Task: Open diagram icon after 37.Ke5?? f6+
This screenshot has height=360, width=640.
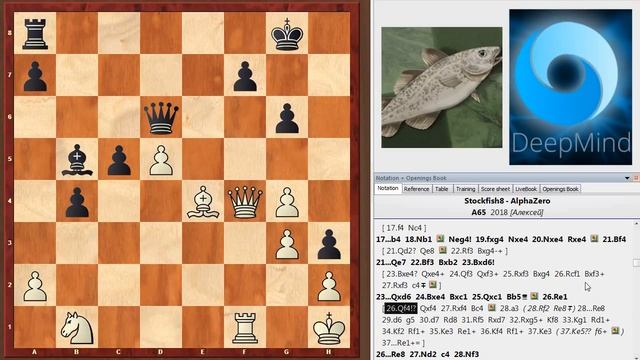Action: 615,331
